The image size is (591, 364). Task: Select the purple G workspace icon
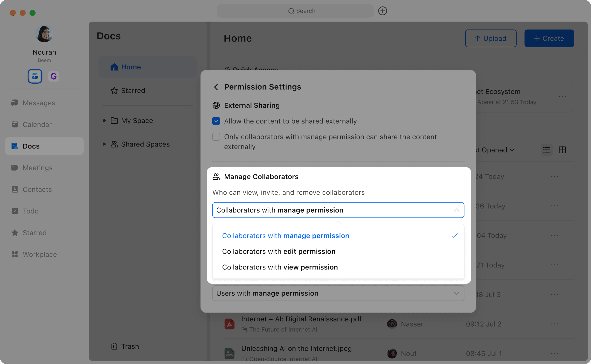coord(54,76)
